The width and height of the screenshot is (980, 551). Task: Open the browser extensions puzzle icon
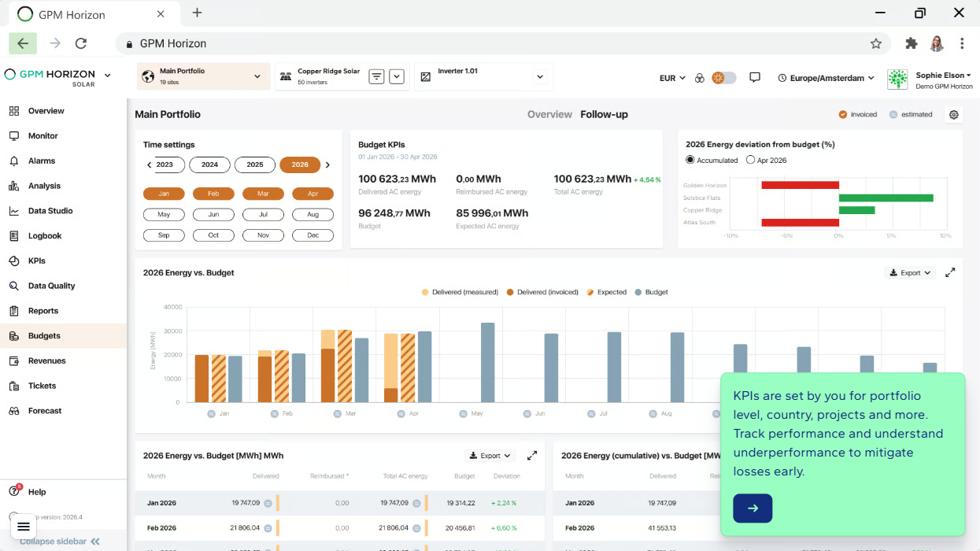click(x=912, y=43)
